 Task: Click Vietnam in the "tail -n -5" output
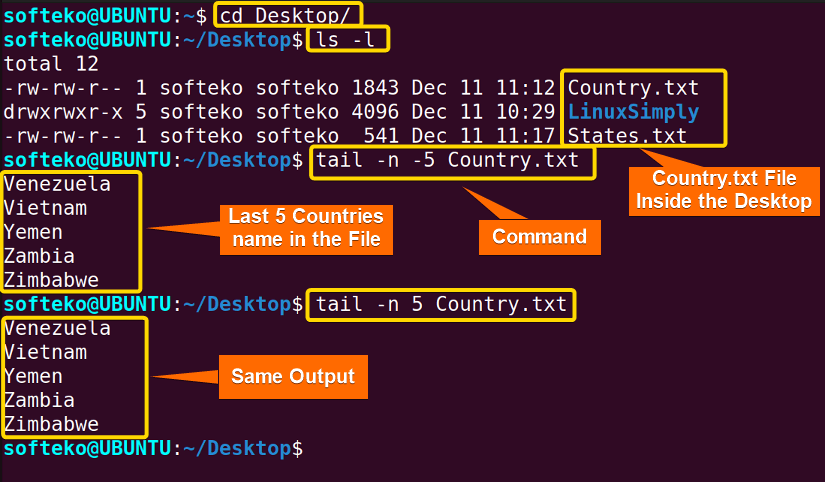click(45, 208)
